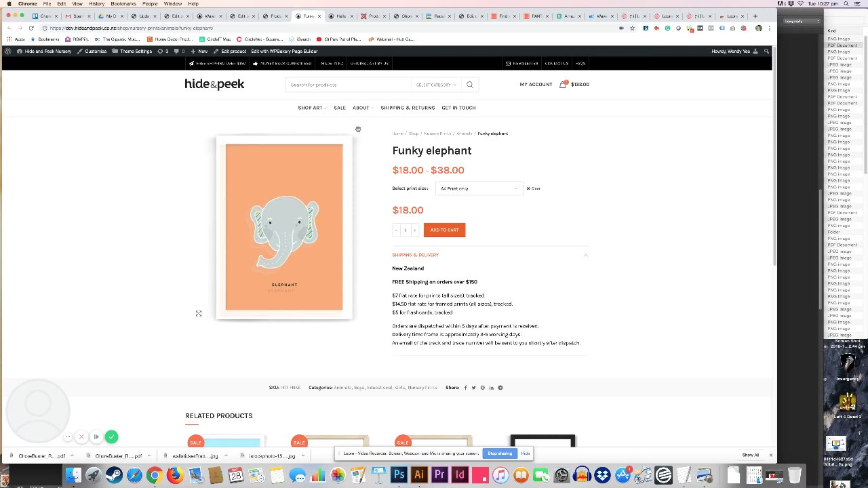Viewport: 868px width, 488px height.
Task: Open the shopping cart icon
Action: tap(563, 84)
